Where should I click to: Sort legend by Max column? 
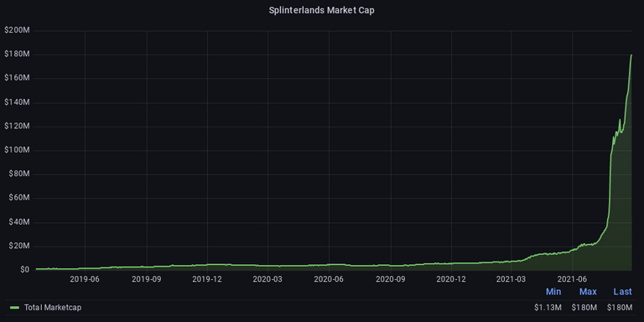point(588,292)
